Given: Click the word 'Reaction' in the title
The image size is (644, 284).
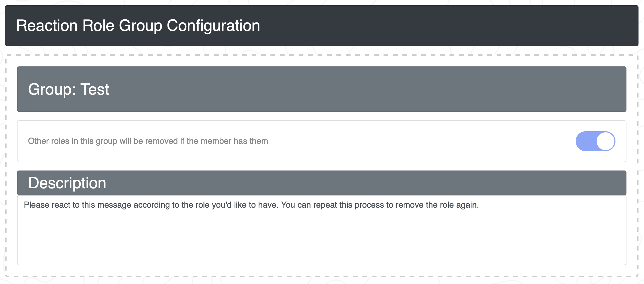Looking at the screenshot, I should click(x=47, y=26).
